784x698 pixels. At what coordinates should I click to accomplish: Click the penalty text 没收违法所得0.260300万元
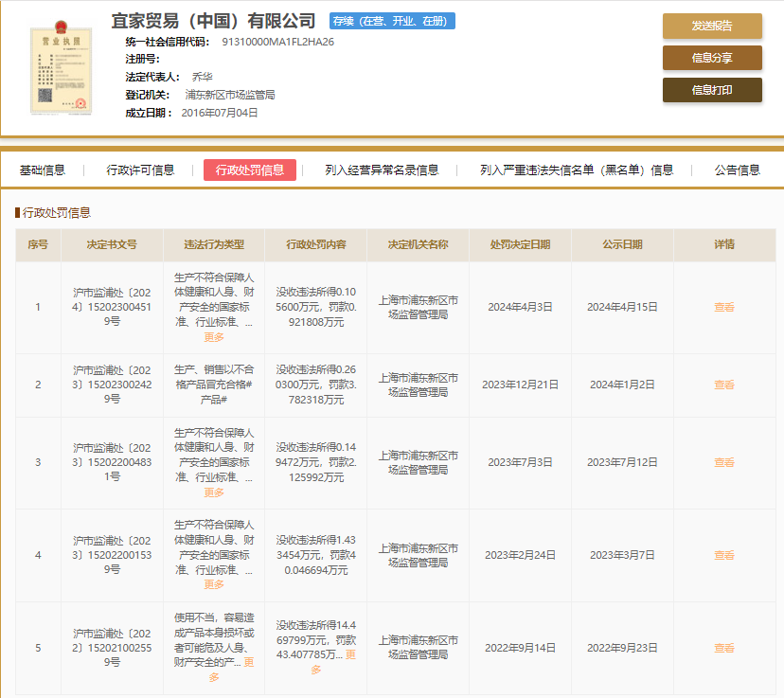pos(316,377)
